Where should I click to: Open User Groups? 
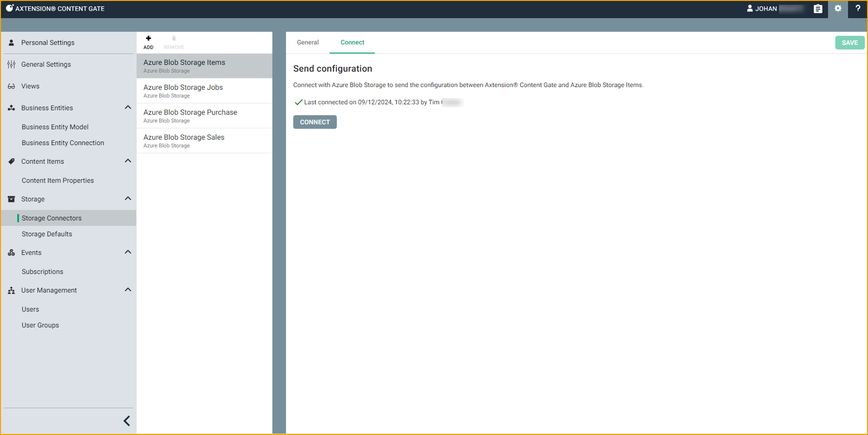pyautogui.click(x=40, y=325)
